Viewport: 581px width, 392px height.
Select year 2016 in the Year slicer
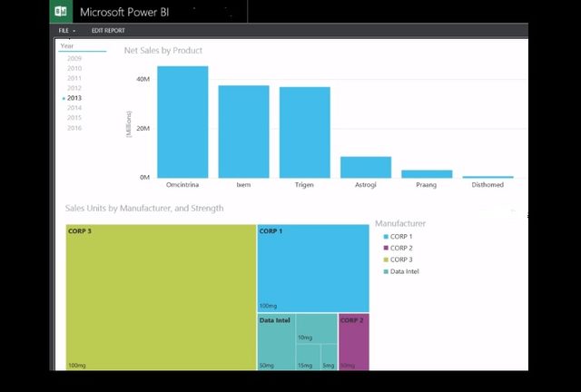74,128
